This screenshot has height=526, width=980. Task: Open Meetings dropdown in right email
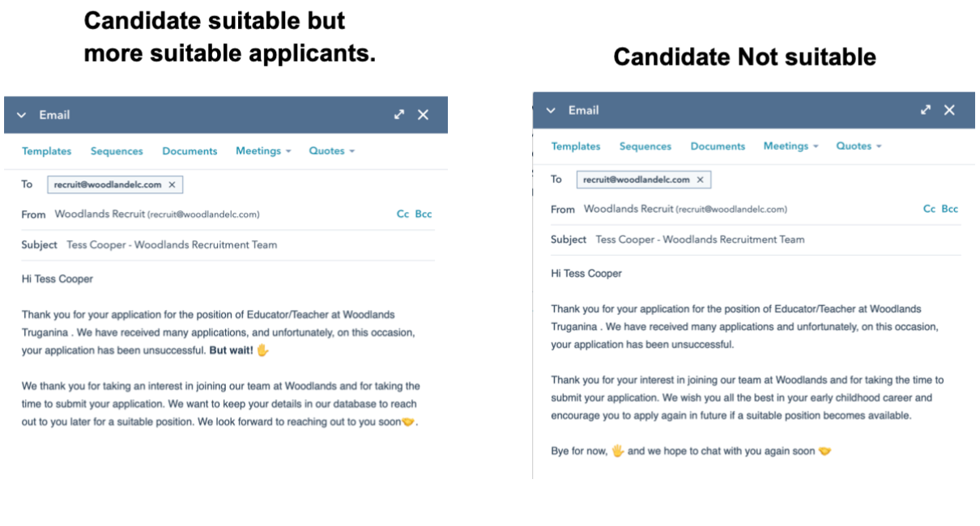tap(790, 146)
